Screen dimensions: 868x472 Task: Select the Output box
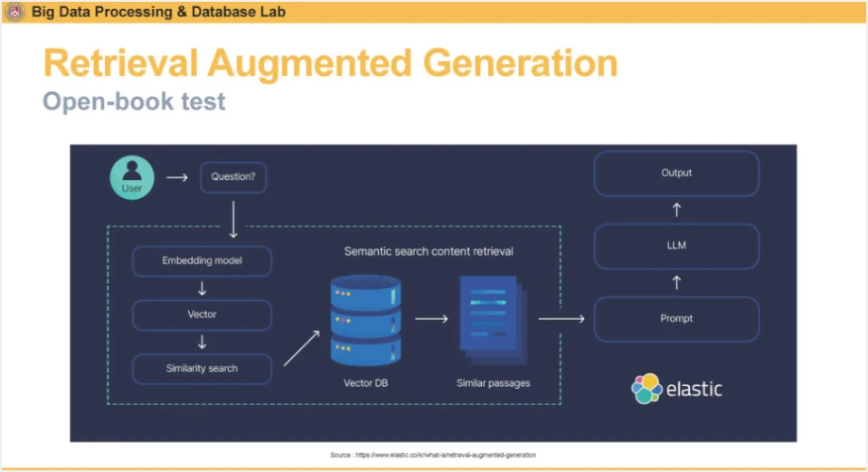click(676, 174)
